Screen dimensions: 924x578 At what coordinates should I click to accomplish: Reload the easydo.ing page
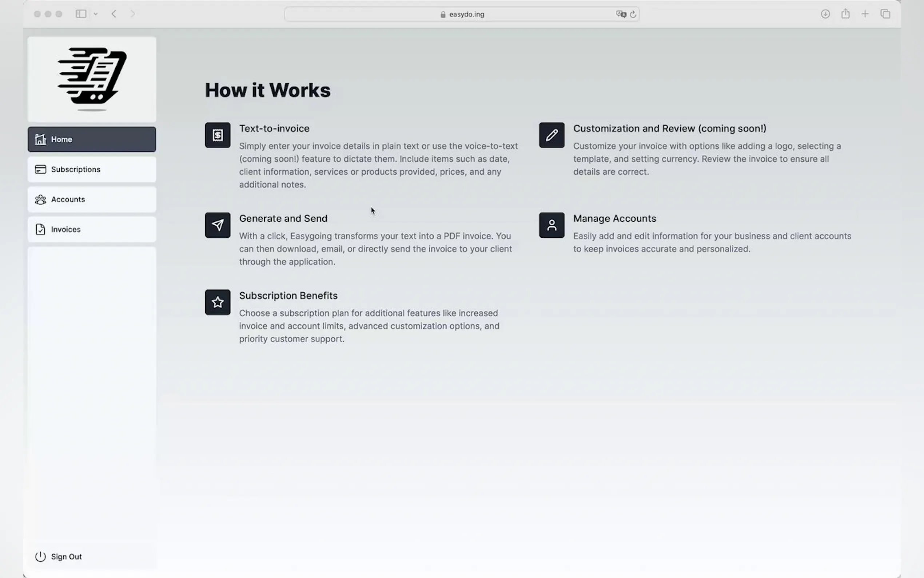click(x=633, y=15)
